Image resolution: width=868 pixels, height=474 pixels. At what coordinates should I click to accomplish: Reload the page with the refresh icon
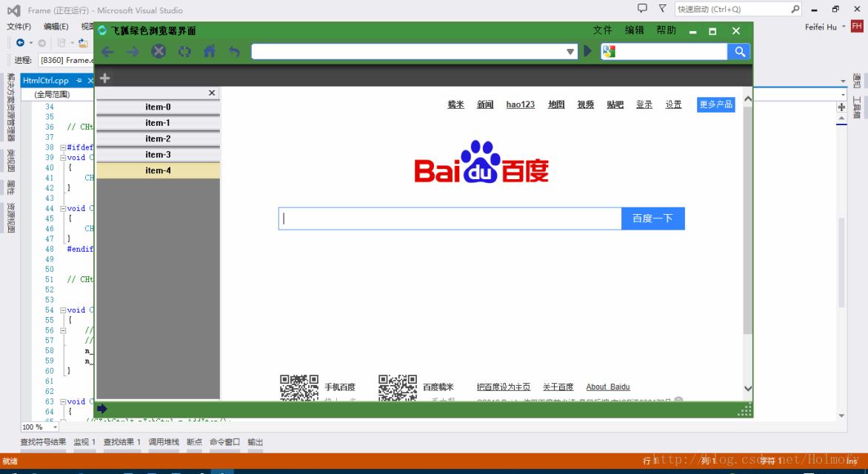coord(184,52)
